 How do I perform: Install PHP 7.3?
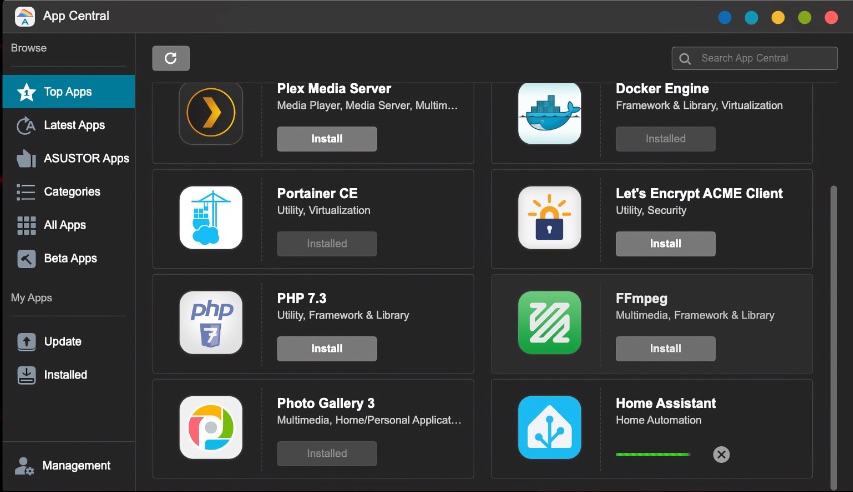coord(327,349)
